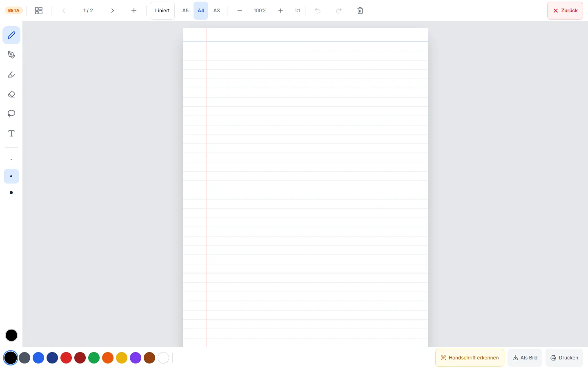The image size is (588, 368).
Task: Activate the eraser tool
Action: (11, 94)
